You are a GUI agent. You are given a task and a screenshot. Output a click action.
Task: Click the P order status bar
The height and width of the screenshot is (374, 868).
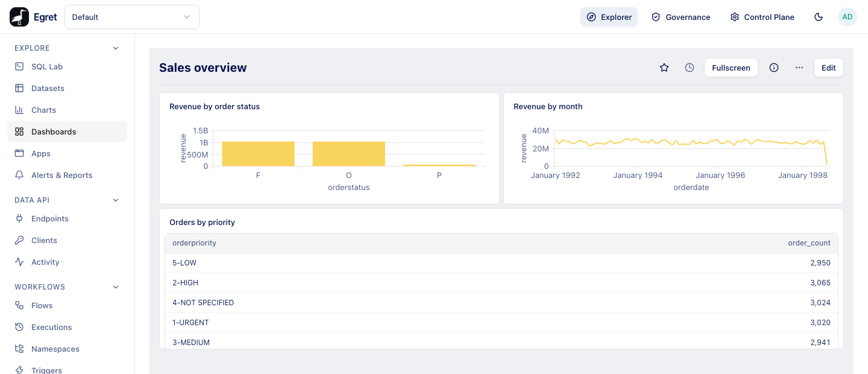click(x=439, y=165)
